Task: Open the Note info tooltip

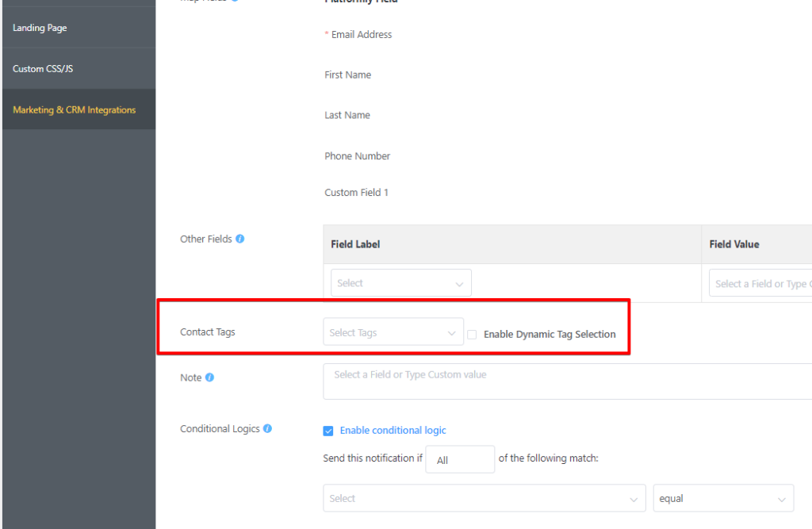Action: coord(211,377)
